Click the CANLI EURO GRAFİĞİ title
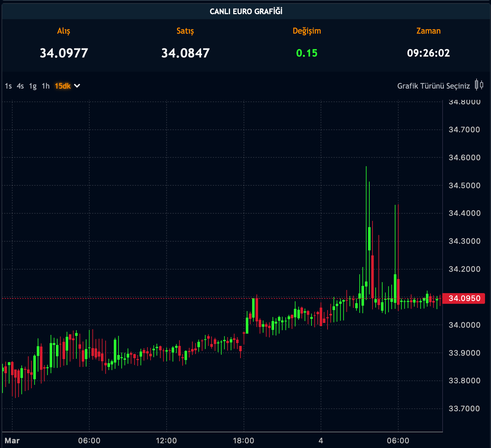Screen dimensions: 491x448 (246, 11)
